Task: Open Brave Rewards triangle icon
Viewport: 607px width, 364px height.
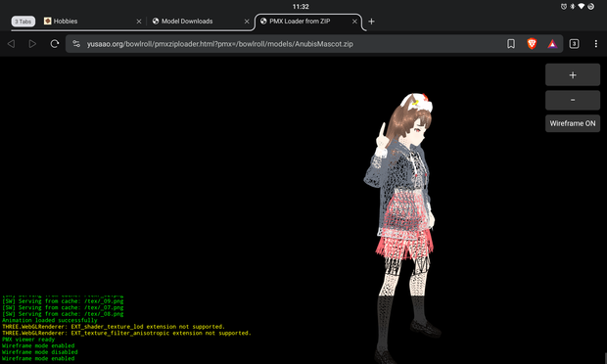Action: point(552,44)
